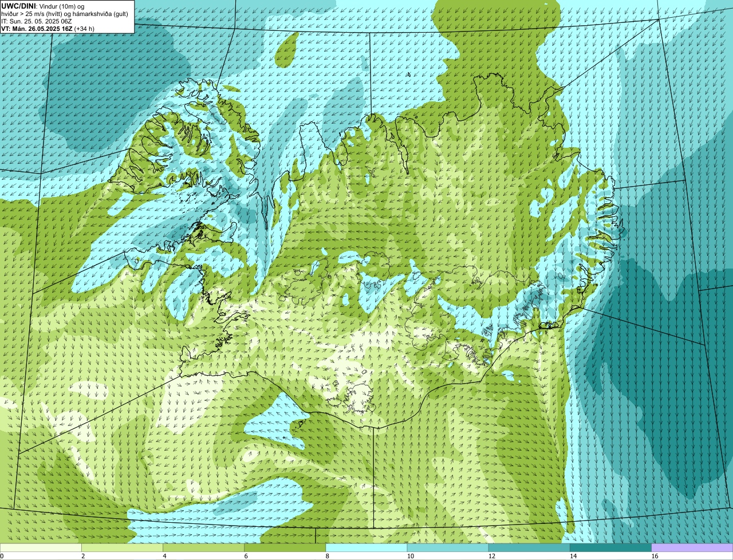Click the '4' label on the wind scale
The height and width of the screenshot is (560, 733).
point(165,556)
